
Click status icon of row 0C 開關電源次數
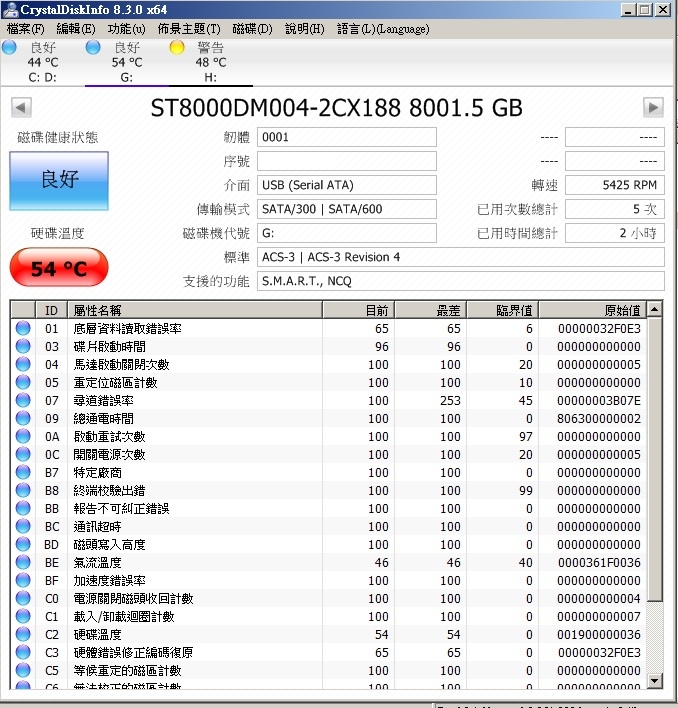click(x=23, y=454)
